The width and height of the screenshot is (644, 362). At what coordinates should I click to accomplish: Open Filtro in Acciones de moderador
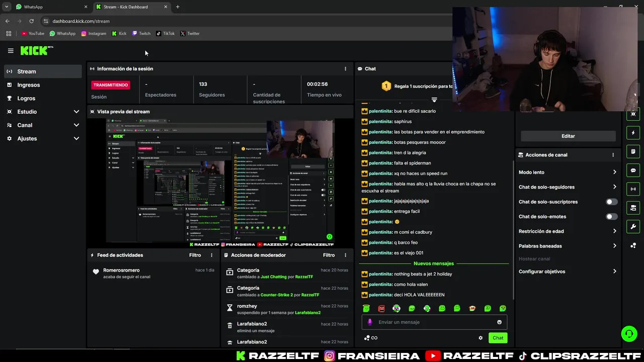[x=329, y=255]
